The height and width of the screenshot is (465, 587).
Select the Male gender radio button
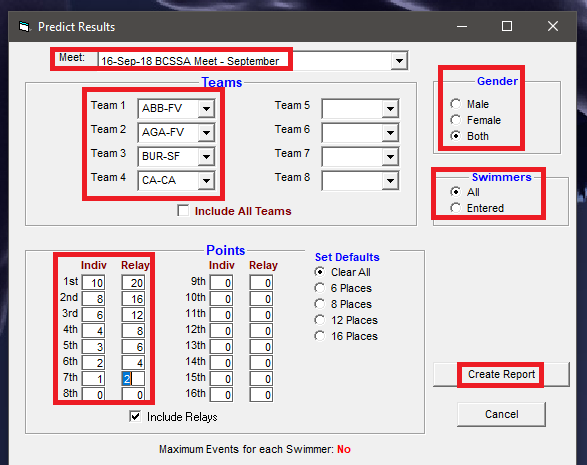click(456, 104)
